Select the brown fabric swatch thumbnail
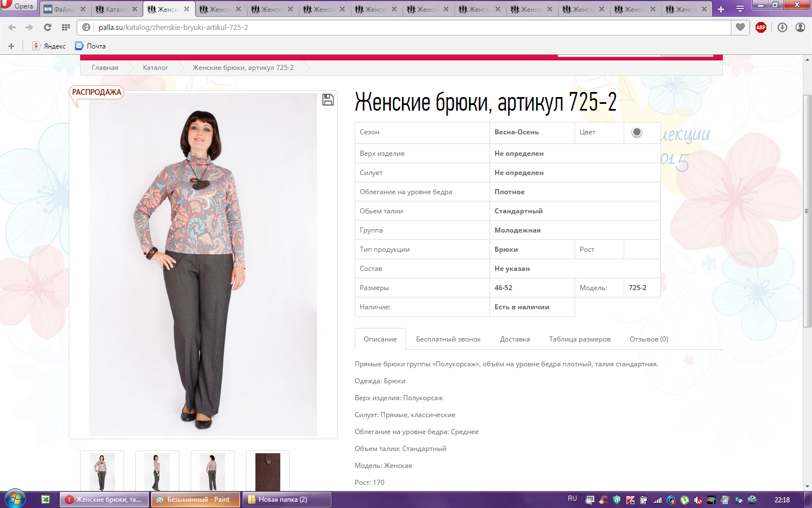Viewport: 812px width, 508px height. tap(268, 472)
